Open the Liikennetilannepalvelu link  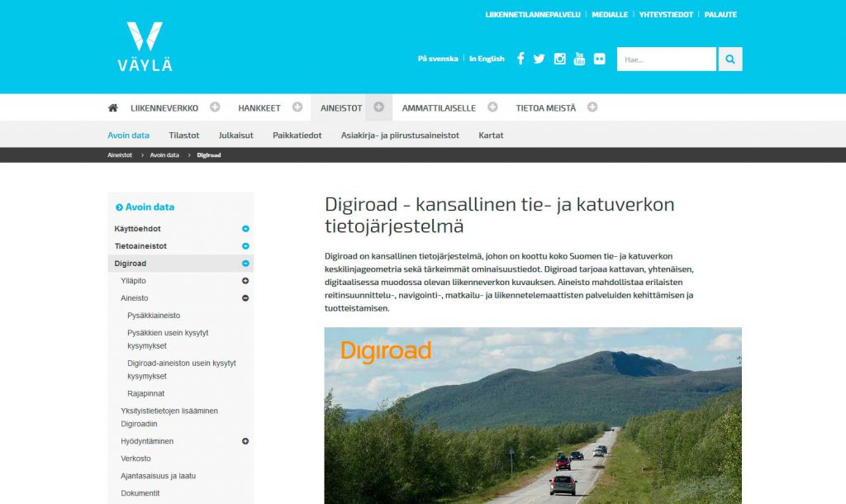(533, 15)
